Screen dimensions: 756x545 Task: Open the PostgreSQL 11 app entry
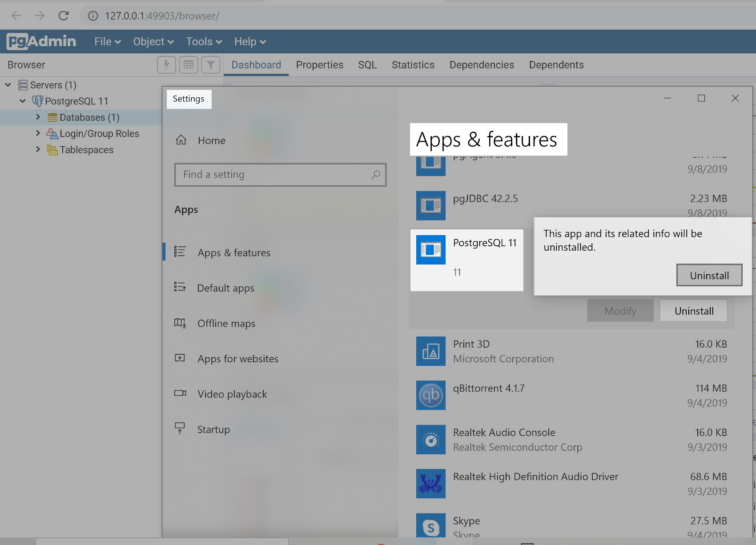(466, 260)
